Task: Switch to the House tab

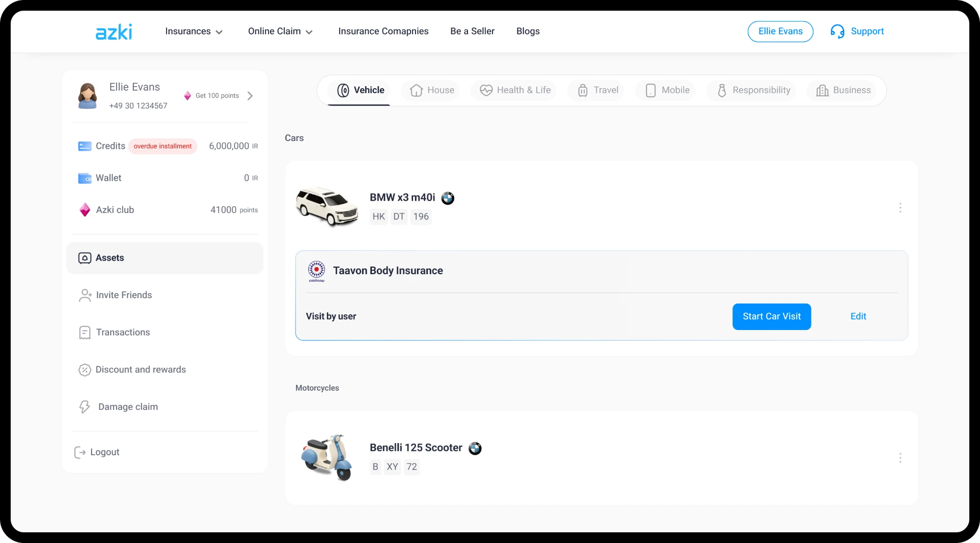Action: click(x=431, y=90)
